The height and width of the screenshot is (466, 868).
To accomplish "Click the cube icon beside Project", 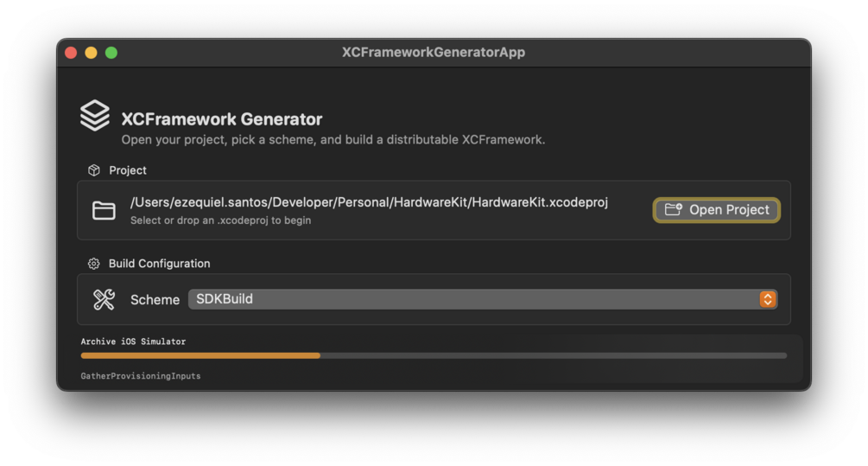I will pyautogui.click(x=94, y=170).
